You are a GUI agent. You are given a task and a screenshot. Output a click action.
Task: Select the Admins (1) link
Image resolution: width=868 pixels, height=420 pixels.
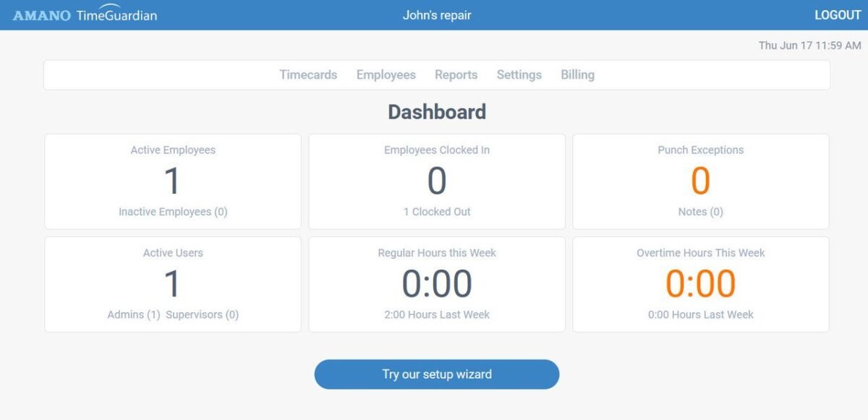pos(134,314)
